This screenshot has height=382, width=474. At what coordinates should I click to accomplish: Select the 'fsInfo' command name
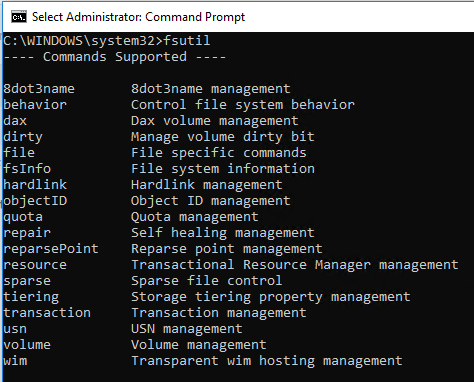(27, 169)
